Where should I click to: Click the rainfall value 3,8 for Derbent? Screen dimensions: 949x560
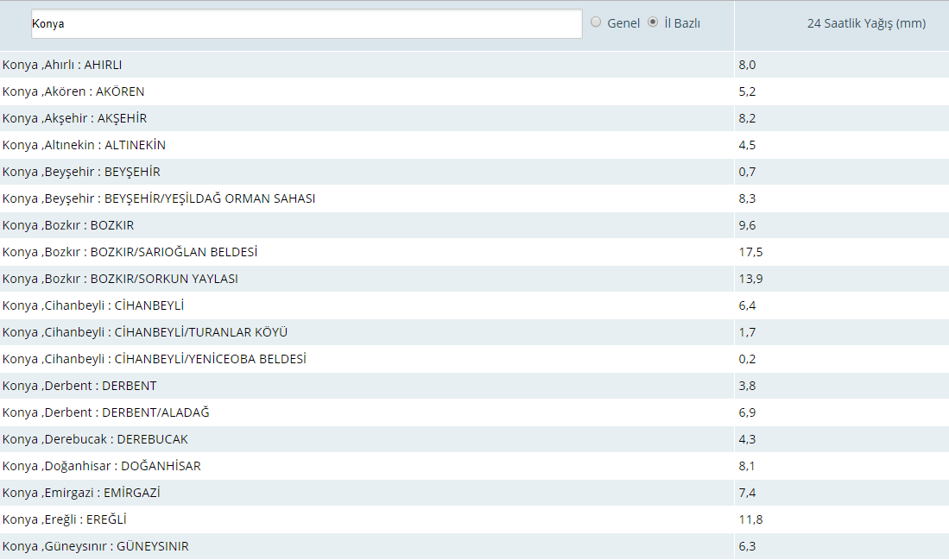(747, 386)
